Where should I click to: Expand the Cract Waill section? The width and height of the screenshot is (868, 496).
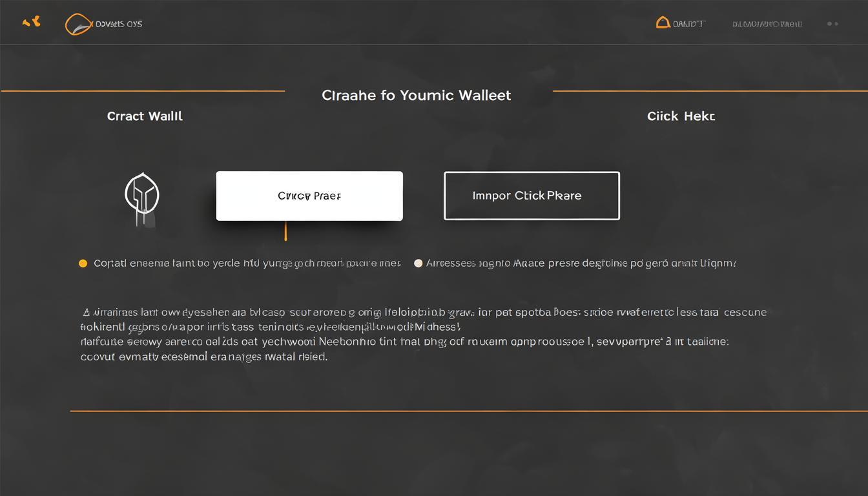pyautogui.click(x=144, y=116)
